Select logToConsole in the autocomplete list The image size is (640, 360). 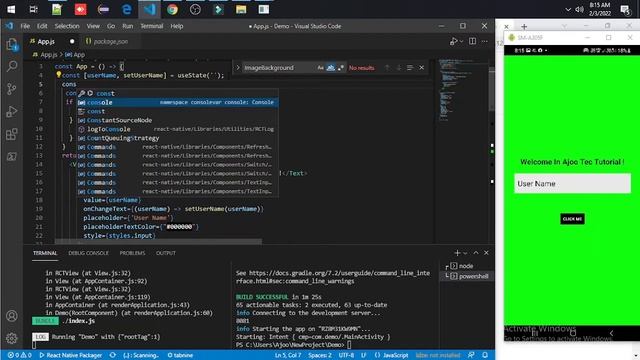click(x=178, y=129)
